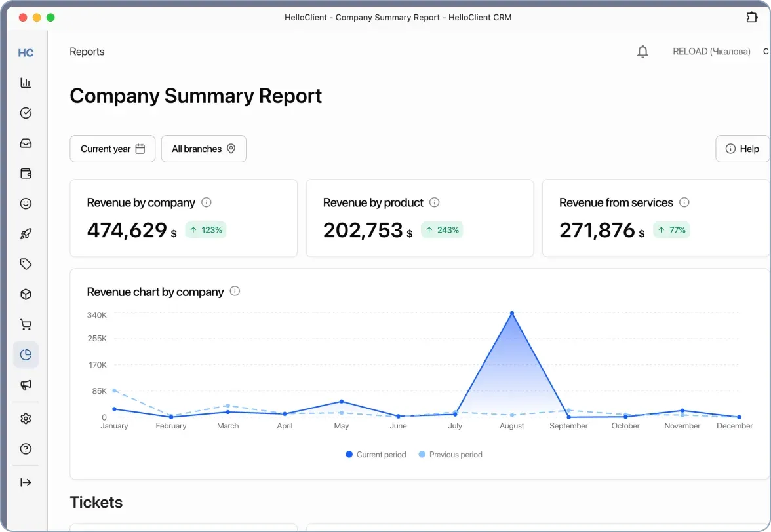Click Reports at the top
The width and height of the screenshot is (771, 532).
87,51
